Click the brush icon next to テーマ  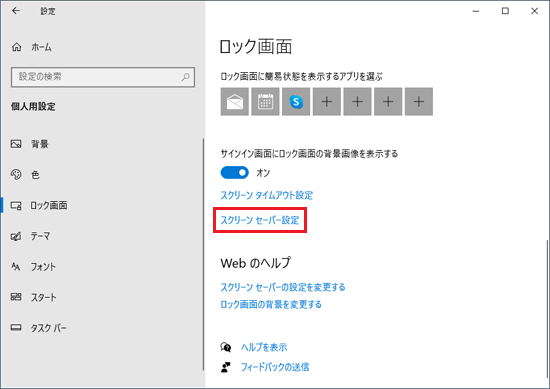[x=16, y=236]
